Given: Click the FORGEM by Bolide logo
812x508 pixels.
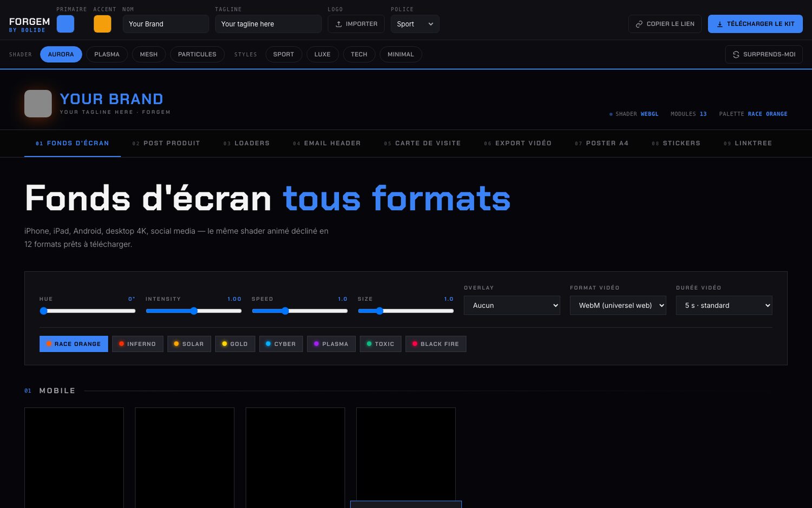Looking at the screenshot, I should (29, 24).
